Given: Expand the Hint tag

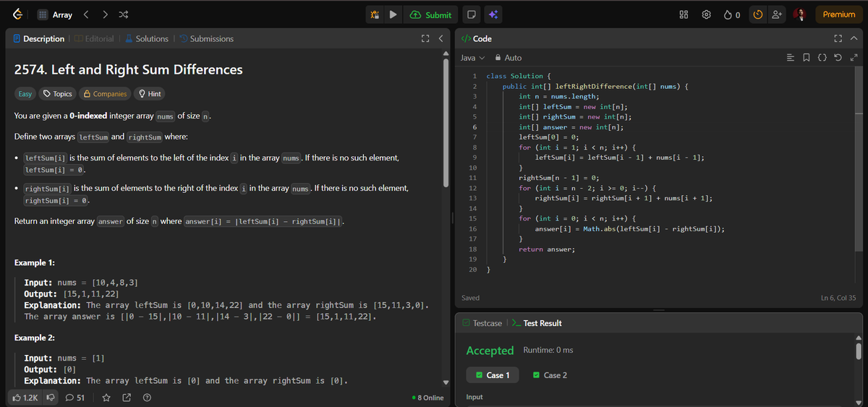Looking at the screenshot, I should point(149,94).
